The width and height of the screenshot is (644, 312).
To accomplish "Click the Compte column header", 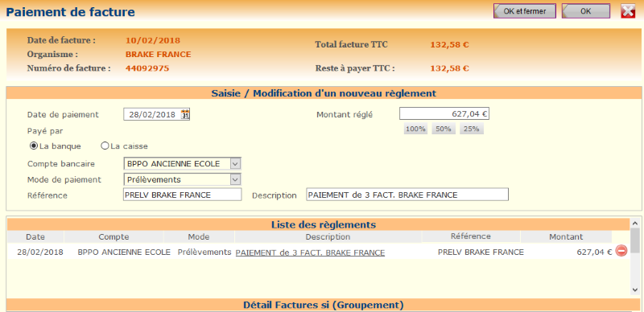I will (114, 237).
